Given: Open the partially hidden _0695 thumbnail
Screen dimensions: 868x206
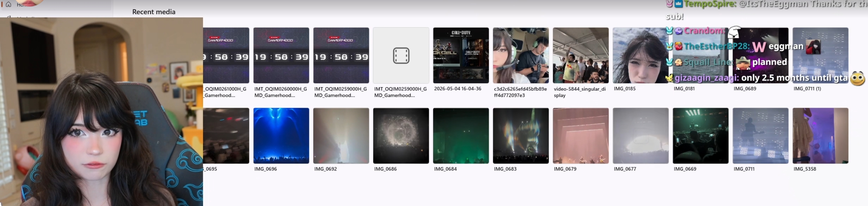Looking at the screenshot, I should tap(226, 136).
